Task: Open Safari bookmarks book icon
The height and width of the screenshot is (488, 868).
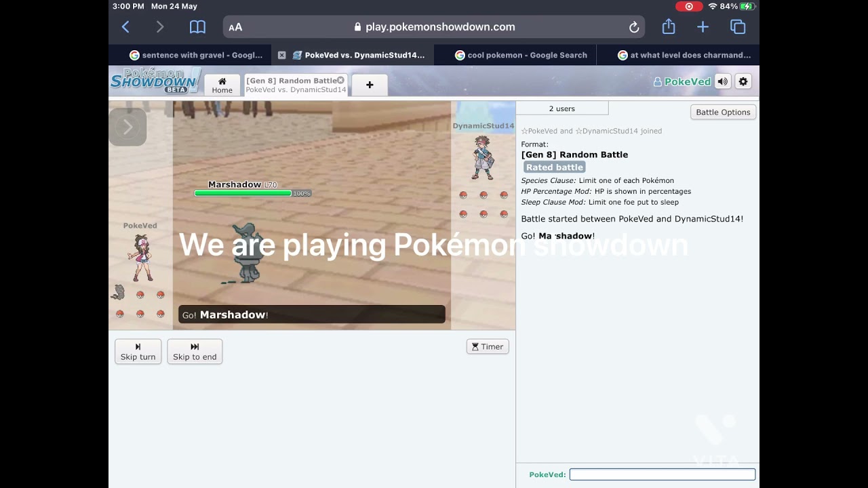Action: click(197, 27)
